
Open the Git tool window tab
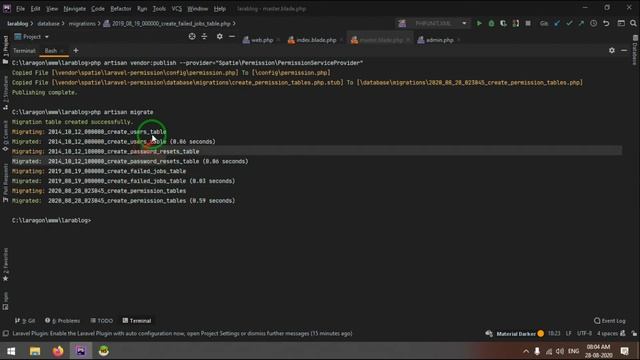point(25,321)
